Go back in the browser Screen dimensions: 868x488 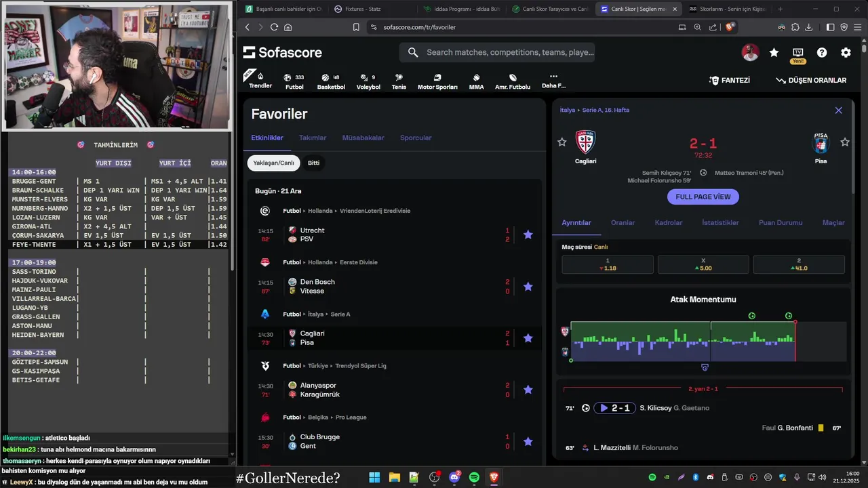pos(247,27)
